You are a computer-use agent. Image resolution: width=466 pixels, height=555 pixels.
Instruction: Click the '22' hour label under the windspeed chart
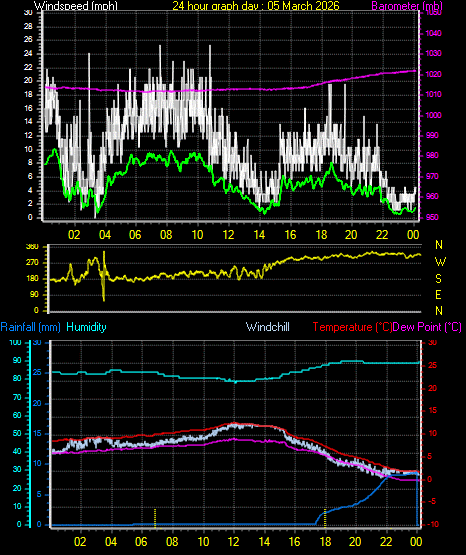tap(382, 235)
